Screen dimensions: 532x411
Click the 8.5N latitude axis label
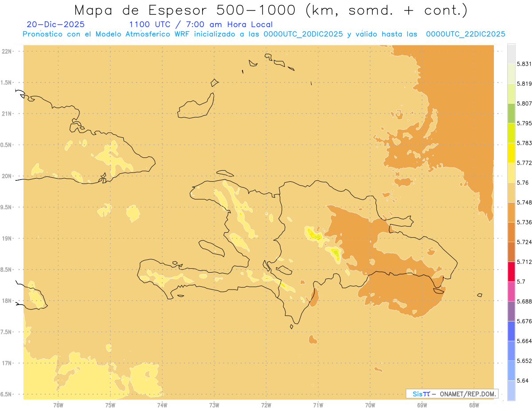click(6, 270)
